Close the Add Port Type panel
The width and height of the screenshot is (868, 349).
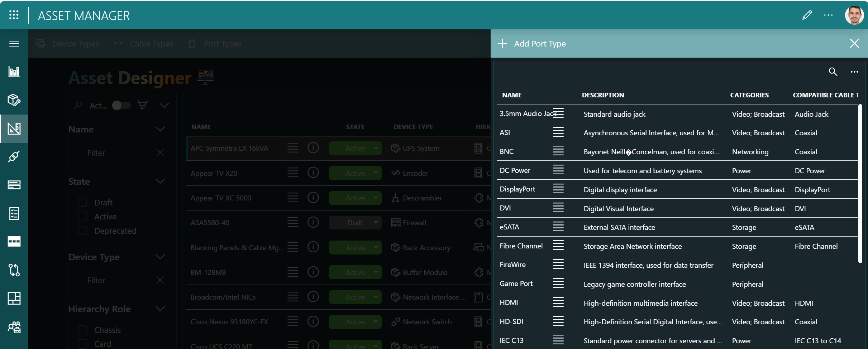854,44
